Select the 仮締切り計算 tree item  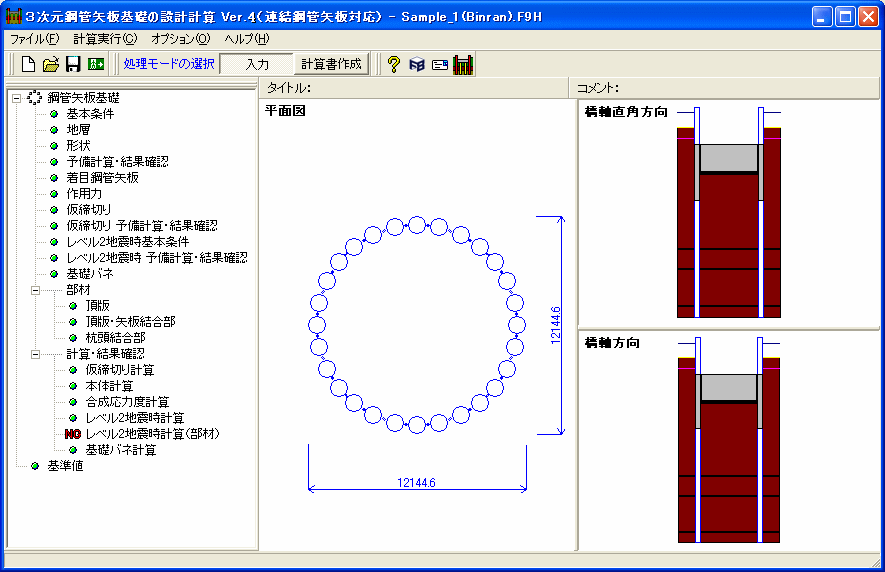point(120,370)
